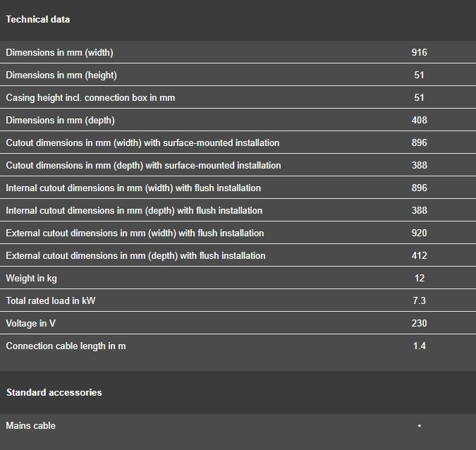Select Internal cutout width flush installation row
Image resolution: width=476 pixels, height=450 pixels.
(x=238, y=188)
